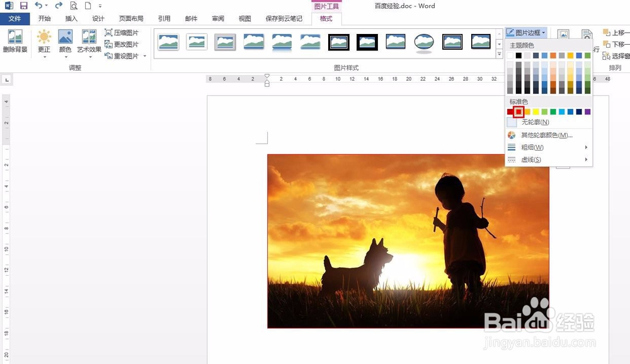Viewport: 630px width, 364px height.
Task: Apply the second black frame picture style
Action: (367, 42)
